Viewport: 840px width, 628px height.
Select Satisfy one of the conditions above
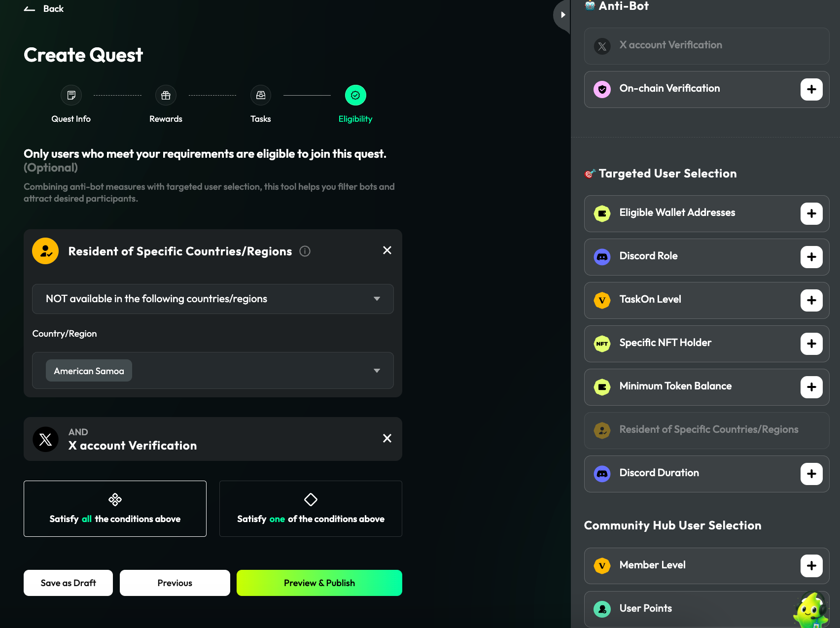tap(311, 509)
